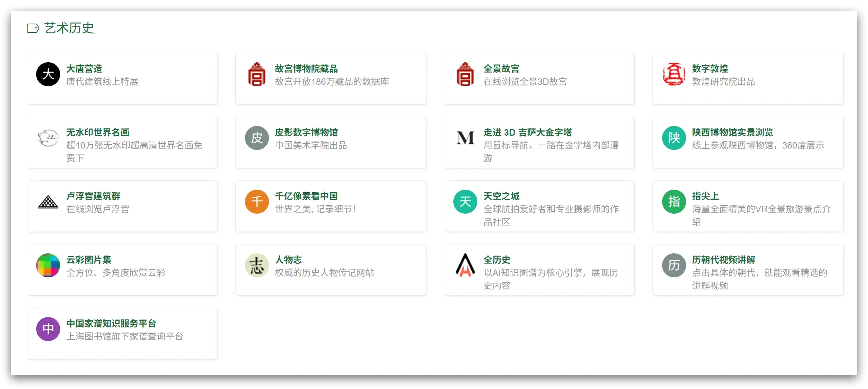868x389 pixels.
Task: Click description 海量全面精美的VR全景旅游景点介绍
Action: 762,215
